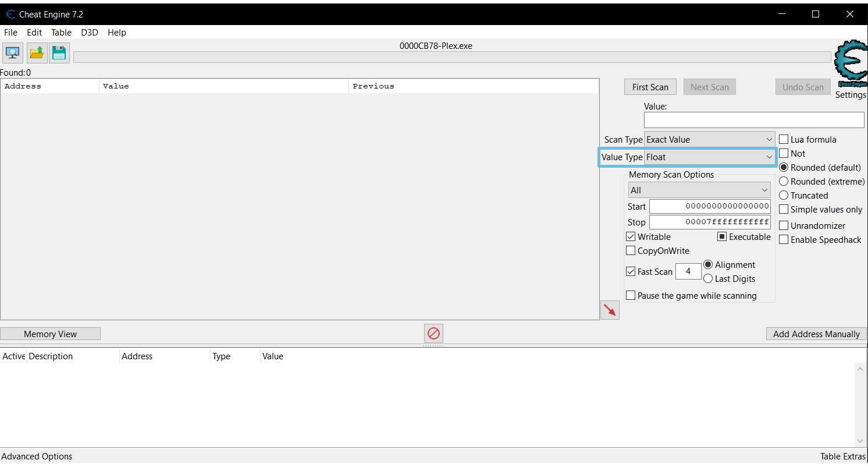Click the Next Scan button
The width and height of the screenshot is (868, 467).
(x=710, y=87)
